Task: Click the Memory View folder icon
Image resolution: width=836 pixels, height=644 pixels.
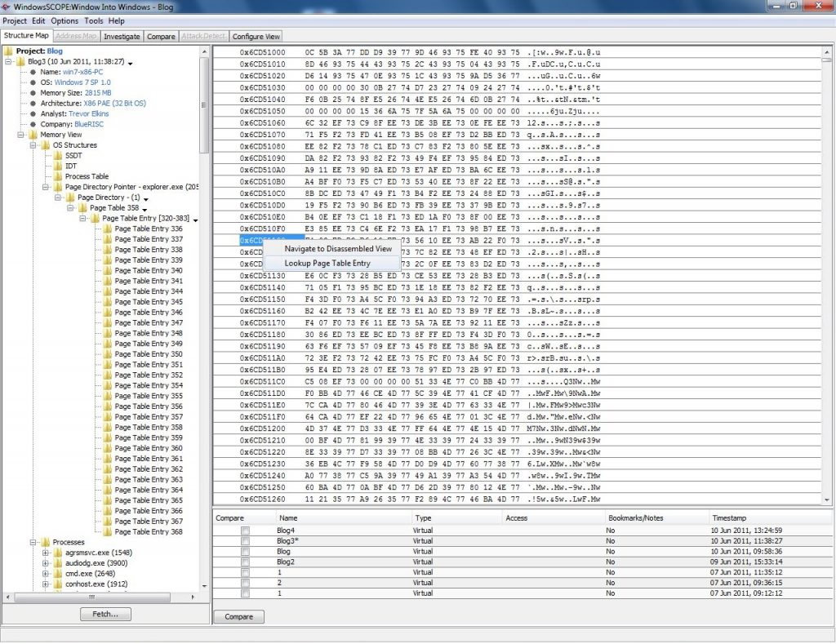Action: click(33, 135)
